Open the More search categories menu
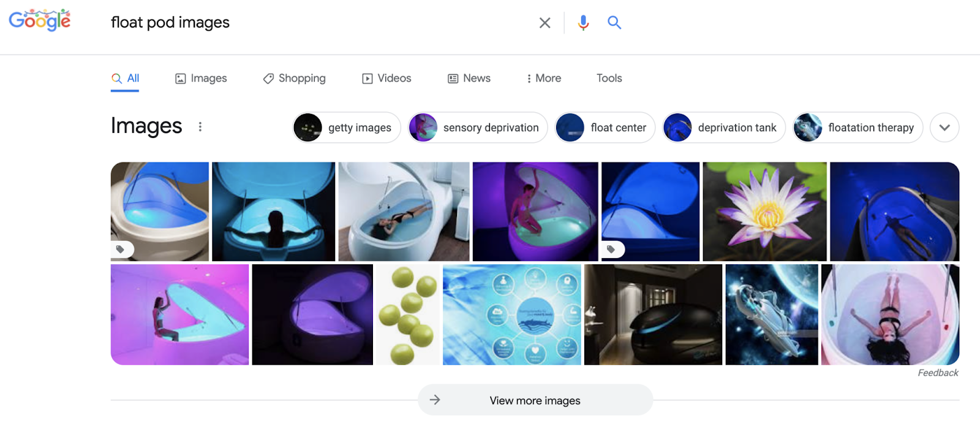980x428 pixels. [x=544, y=78]
